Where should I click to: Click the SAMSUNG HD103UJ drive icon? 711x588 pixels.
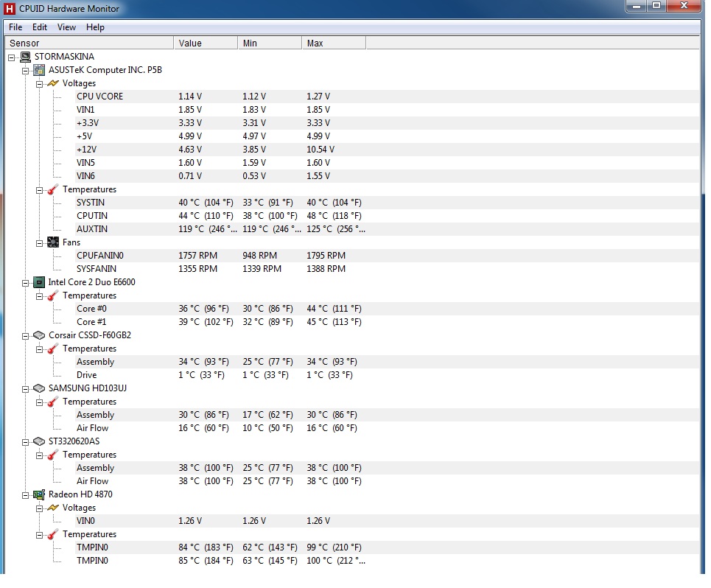(x=40, y=388)
